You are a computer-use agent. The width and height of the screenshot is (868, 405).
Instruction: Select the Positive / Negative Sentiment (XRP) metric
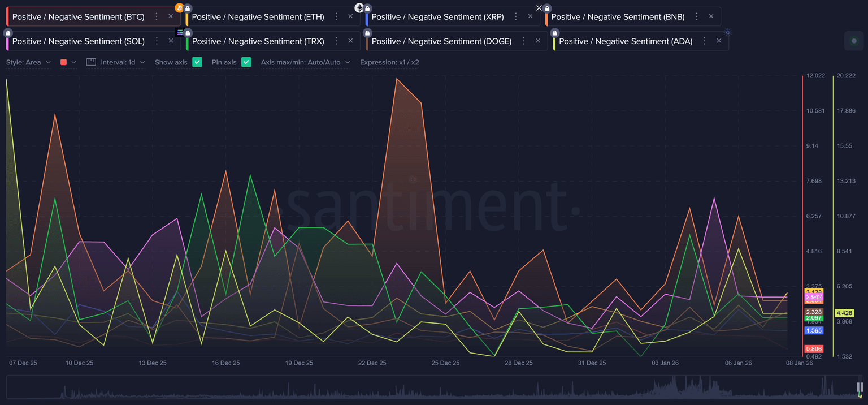pyautogui.click(x=437, y=17)
